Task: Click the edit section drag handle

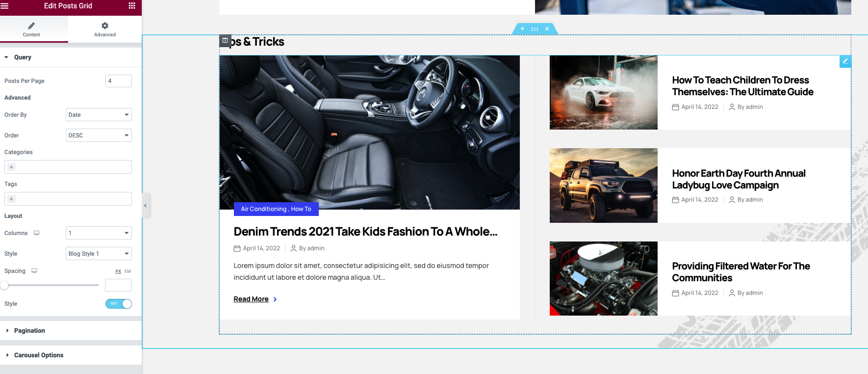Action: 535,29
